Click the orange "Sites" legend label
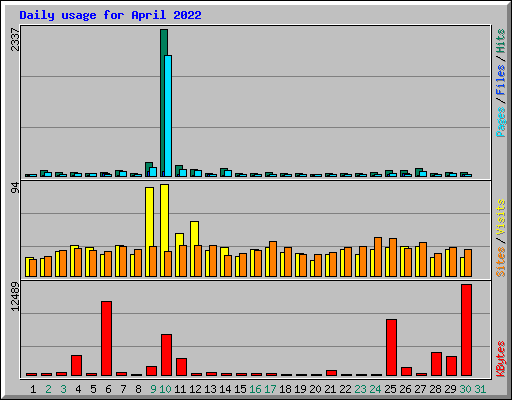Image resolution: width=512 pixels, height=400 pixels. 501,262
